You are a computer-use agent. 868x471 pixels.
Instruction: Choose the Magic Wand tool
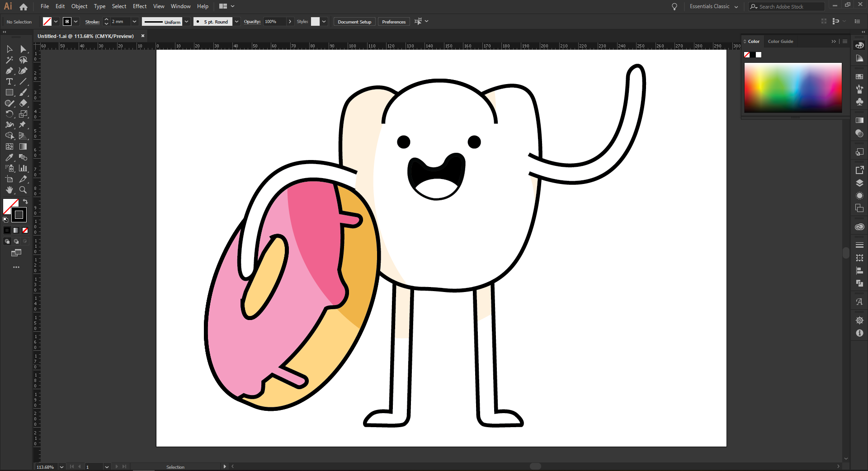9,60
